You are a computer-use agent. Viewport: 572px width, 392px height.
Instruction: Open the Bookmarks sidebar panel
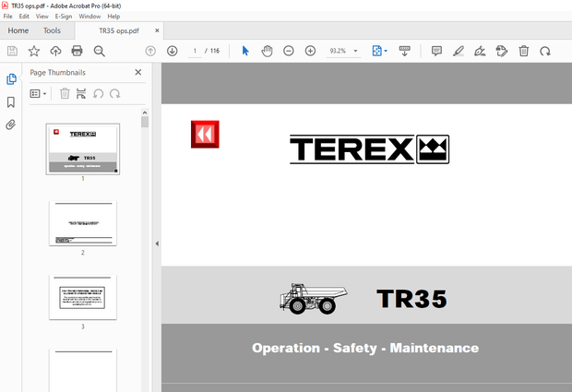11,102
